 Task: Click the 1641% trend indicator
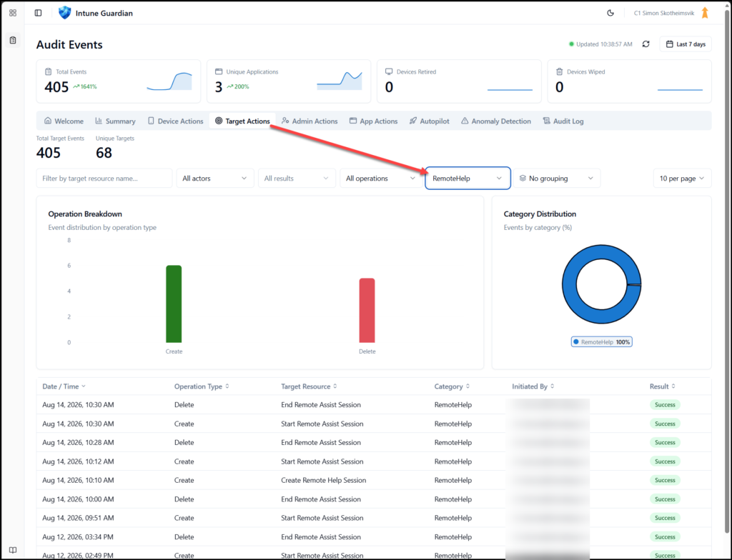pos(85,87)
